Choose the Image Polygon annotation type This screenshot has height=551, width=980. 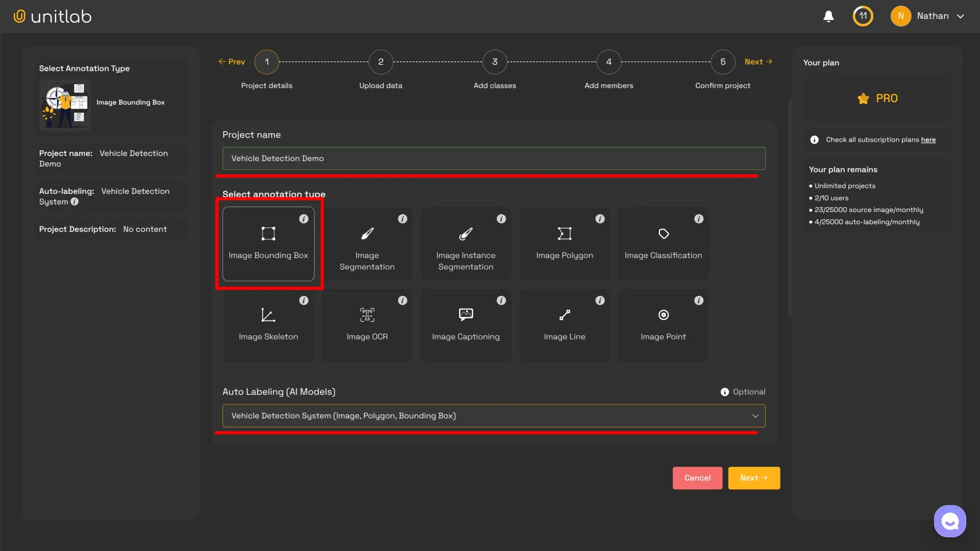[x=564, y=244]
